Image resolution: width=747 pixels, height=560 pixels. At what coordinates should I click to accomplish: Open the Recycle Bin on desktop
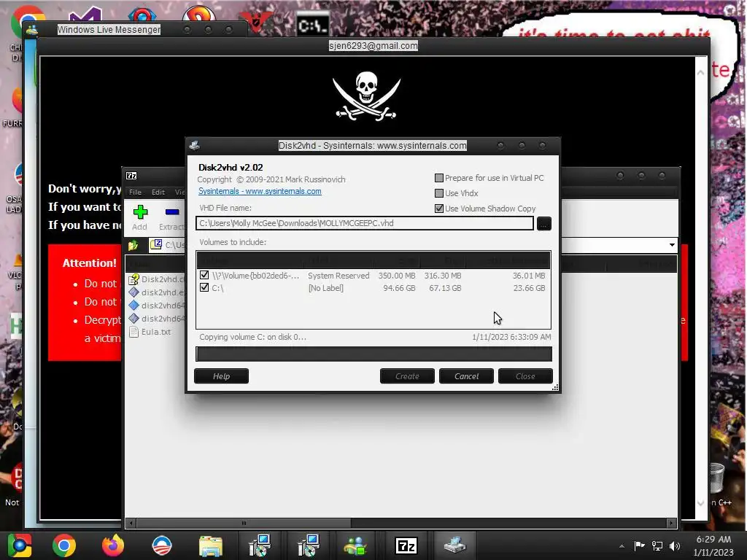coord(716,477)
